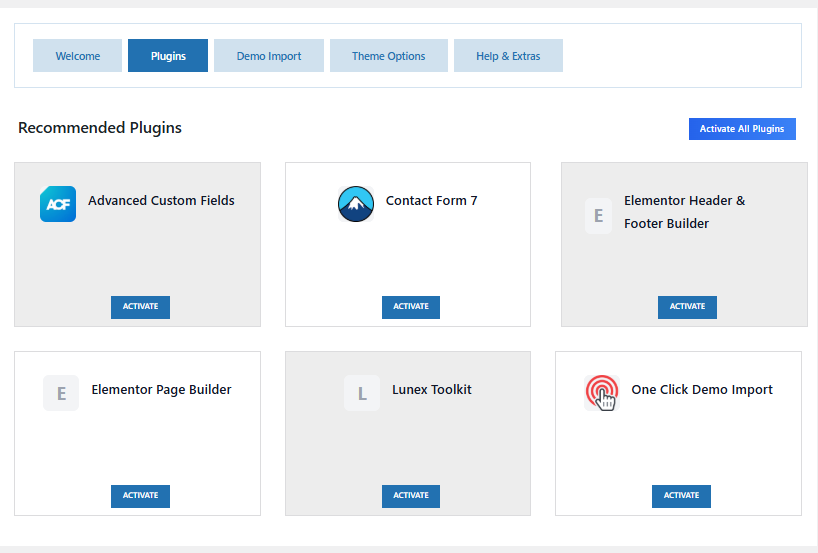Activate Elementor Header & Footer Builder
The image size is (818, 553).
(x=687, y=307)
